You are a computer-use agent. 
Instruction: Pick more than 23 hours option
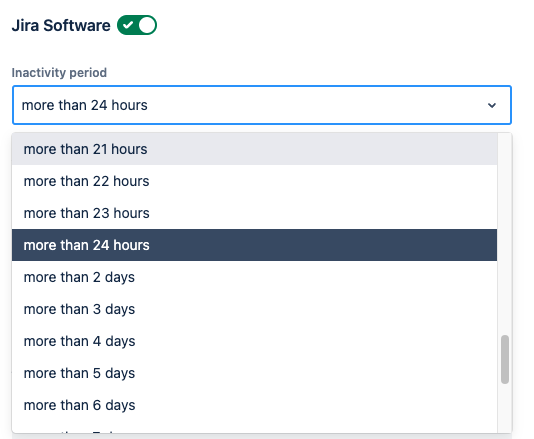click(x=254, y=213)
